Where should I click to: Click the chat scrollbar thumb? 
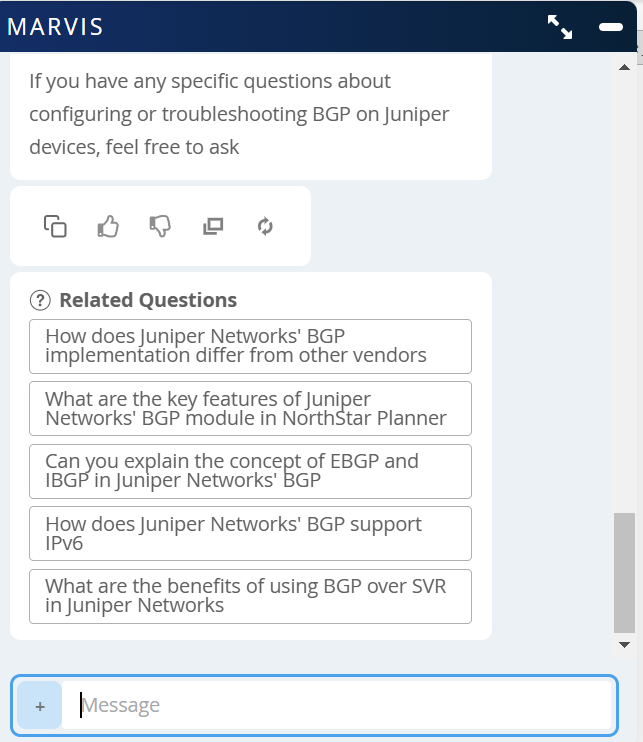tap(624, 572)
